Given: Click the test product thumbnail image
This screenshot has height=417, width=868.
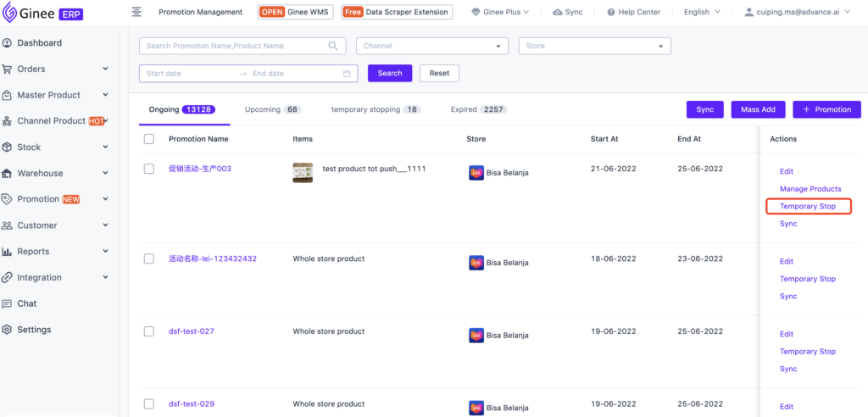Looking at the screenshot, I should pos(303,173).
